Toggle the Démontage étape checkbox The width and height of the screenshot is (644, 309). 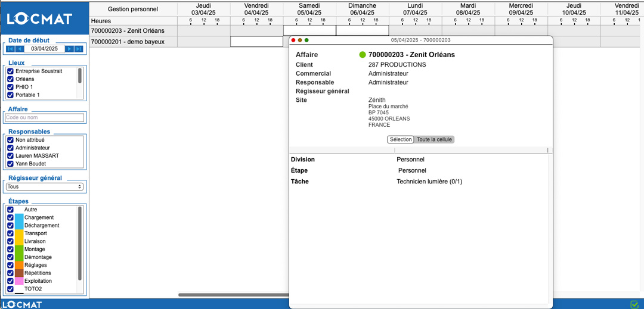pyautogui.click(x=11, y=257)
